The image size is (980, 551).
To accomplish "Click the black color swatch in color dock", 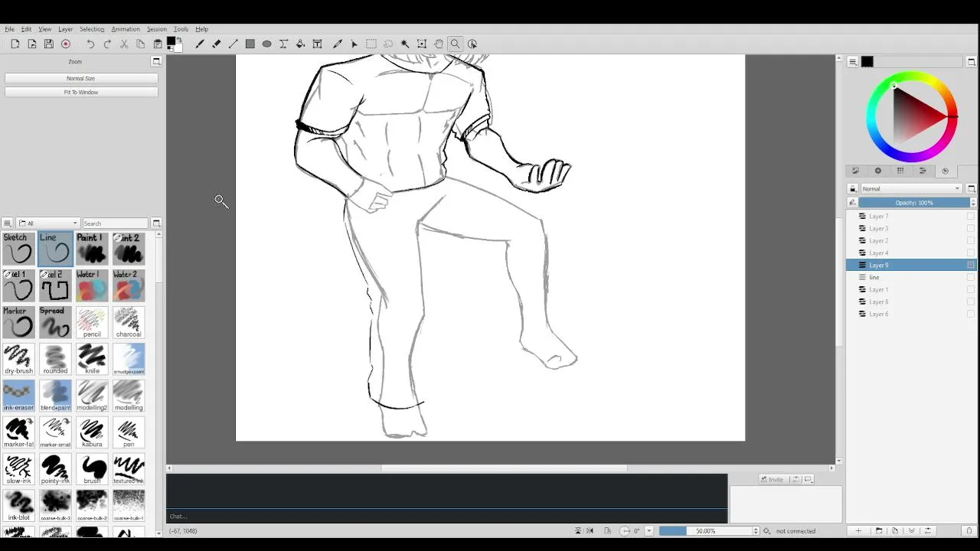I will [x=867, y=62].
